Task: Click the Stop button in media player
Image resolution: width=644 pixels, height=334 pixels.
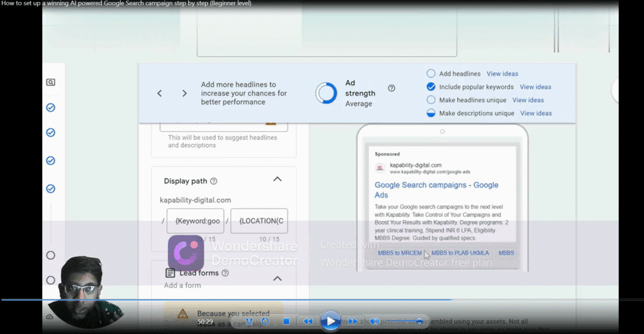Action: [286, 321]
